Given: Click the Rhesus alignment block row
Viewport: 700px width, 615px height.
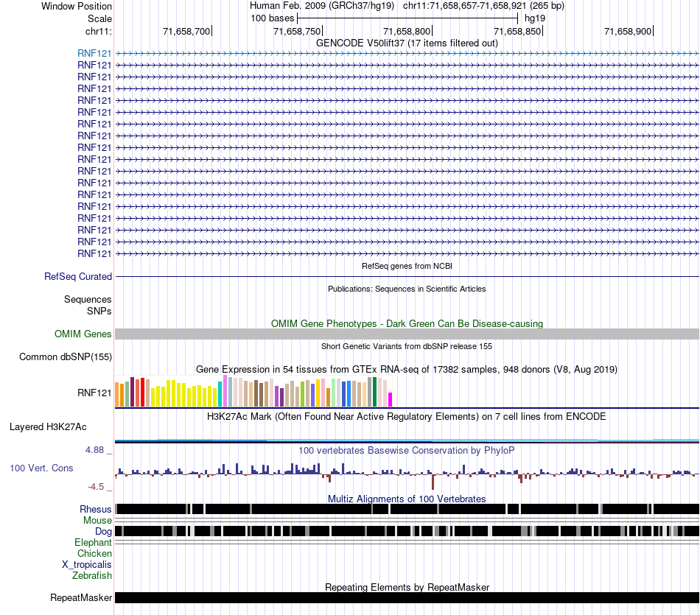Looking at the screenshot, I should pyautogui.click(x=407, y=509).
